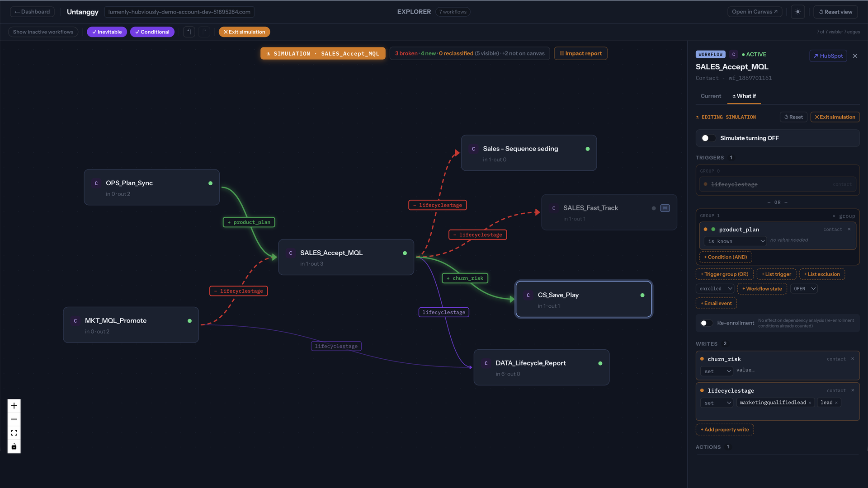Select the OPS_Plan_Sync workflow node
The image size is (868, 488).
pos(151,188)
